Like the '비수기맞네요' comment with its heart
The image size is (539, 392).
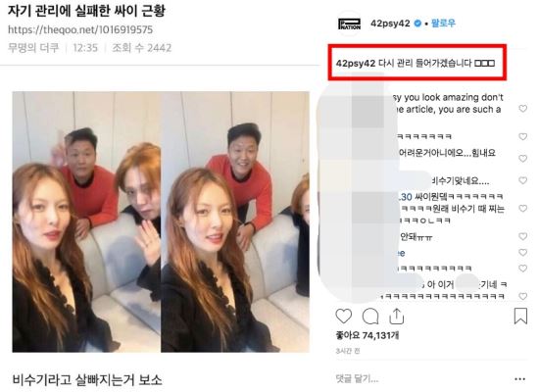[523, 180]
